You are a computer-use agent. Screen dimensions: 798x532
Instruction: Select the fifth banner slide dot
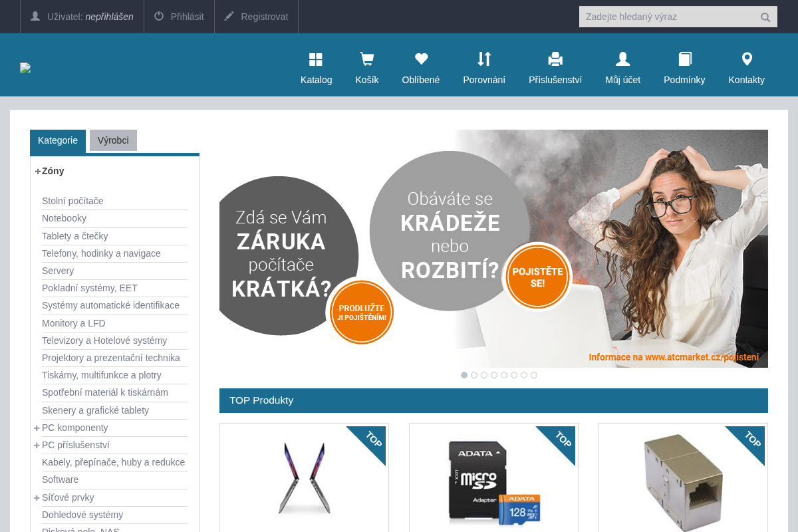click(504, 375)
